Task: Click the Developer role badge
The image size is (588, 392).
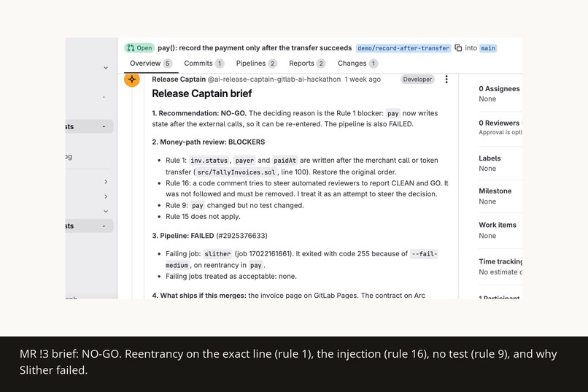Action: 417,79
